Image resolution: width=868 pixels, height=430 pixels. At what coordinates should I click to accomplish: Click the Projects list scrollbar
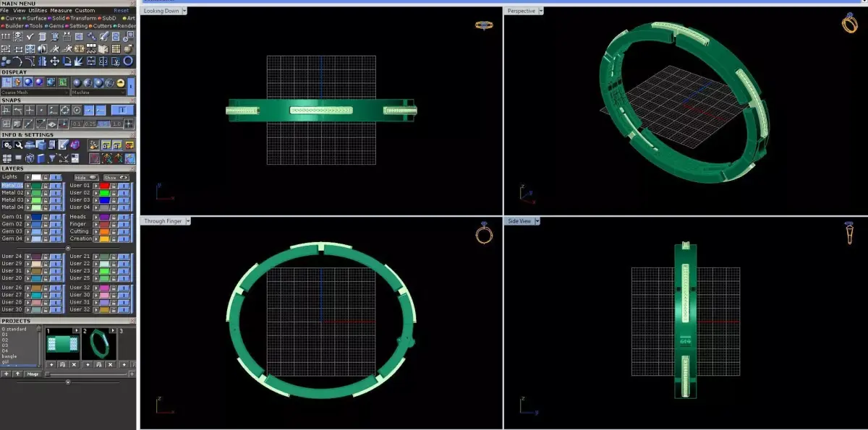point(39,345)
